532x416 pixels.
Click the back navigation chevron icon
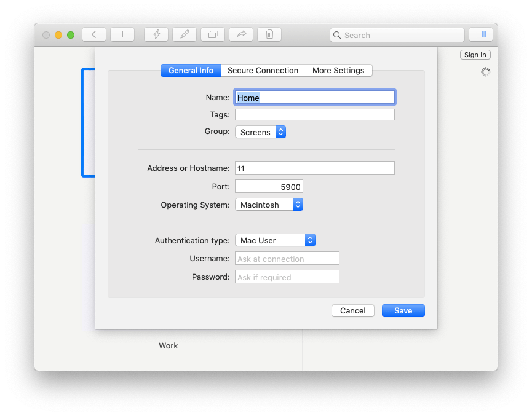(x=93, y=34)
